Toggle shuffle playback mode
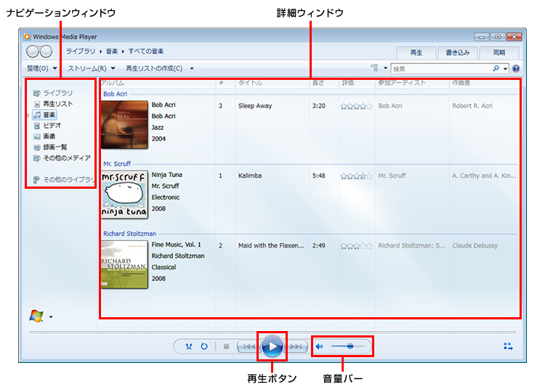 coord(189,346)
